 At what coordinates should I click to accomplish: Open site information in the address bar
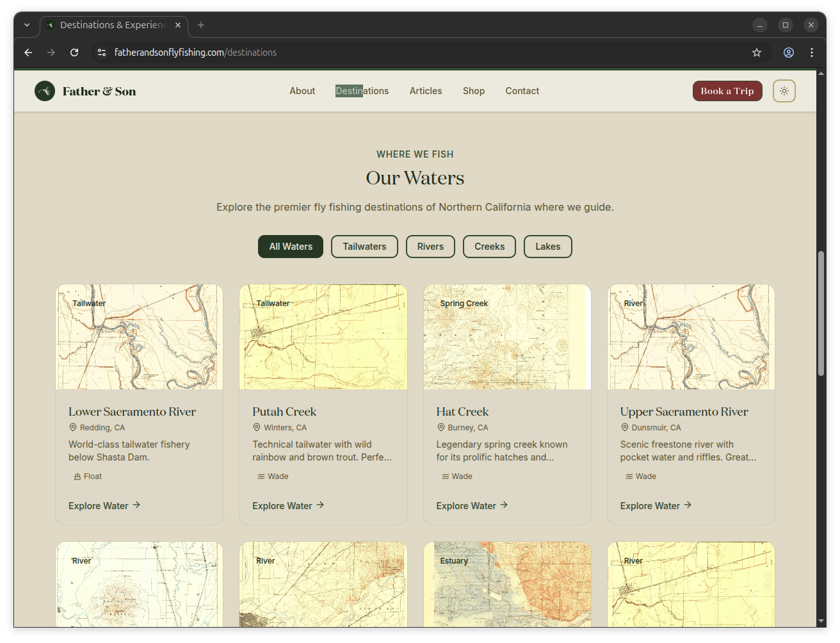click(x=102, y=53)
